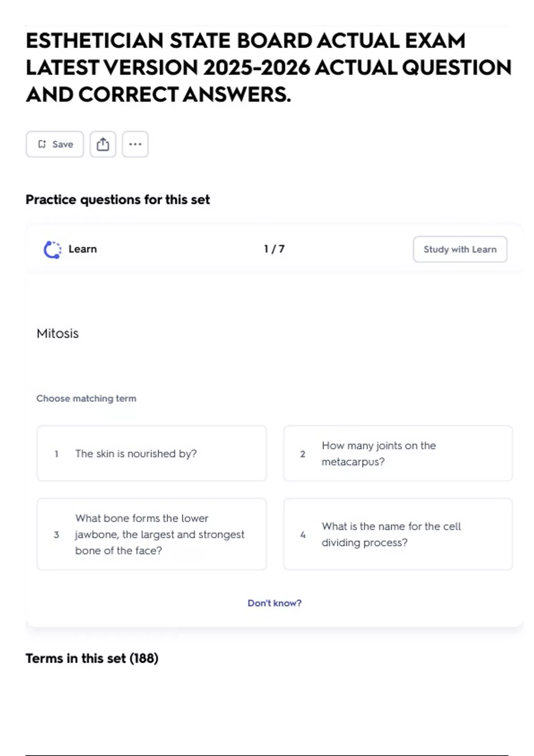Click the 1 / 7 progress counter
The height and width of the screenshot is (756, 534).
point(274,249)
